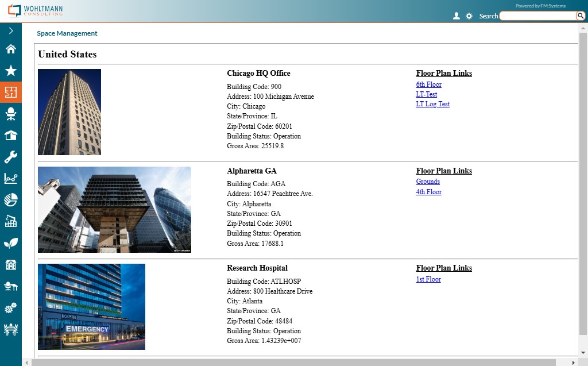Click the Space Management breadcrumb
This screenshot has width=588, height=366.
tap(67, 33)
